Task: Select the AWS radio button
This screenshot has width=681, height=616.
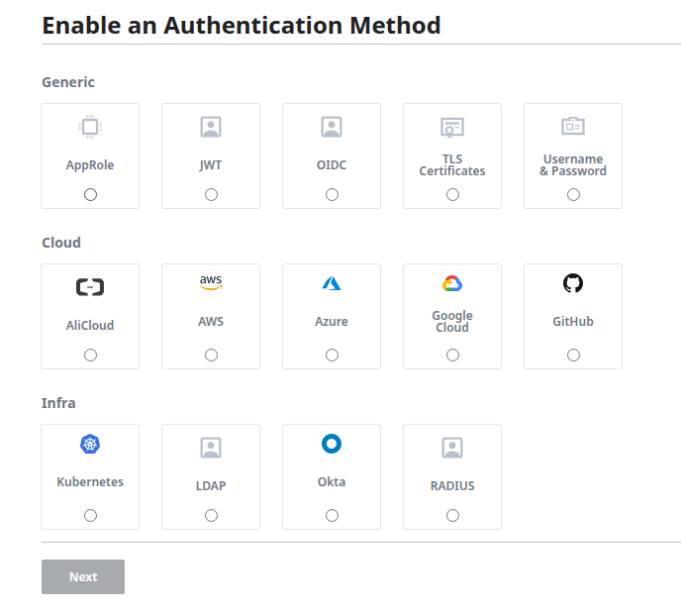Action: 211,355
